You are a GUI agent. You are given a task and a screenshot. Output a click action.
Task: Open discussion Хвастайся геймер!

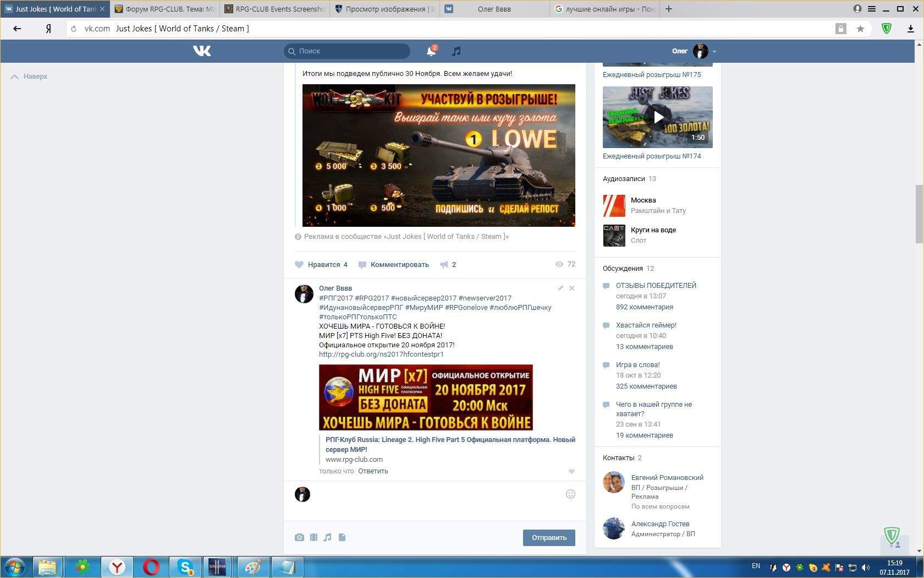tap(646, 325)
